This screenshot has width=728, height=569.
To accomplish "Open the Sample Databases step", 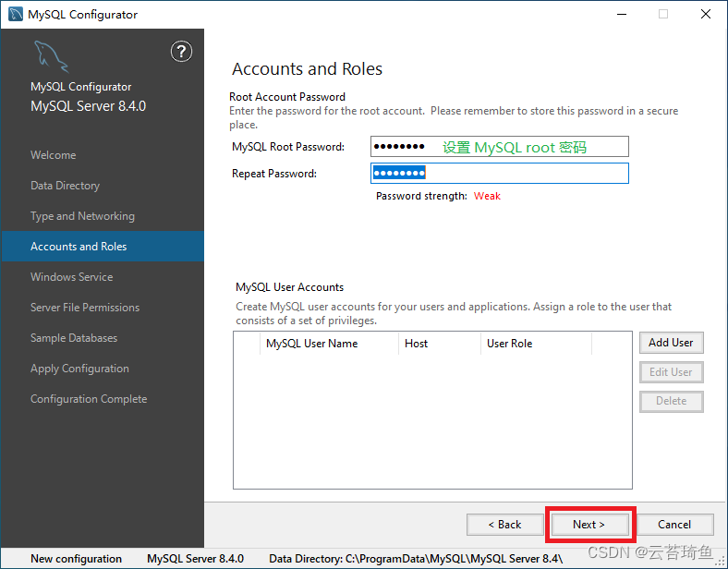I will click(x=74, y=338).
